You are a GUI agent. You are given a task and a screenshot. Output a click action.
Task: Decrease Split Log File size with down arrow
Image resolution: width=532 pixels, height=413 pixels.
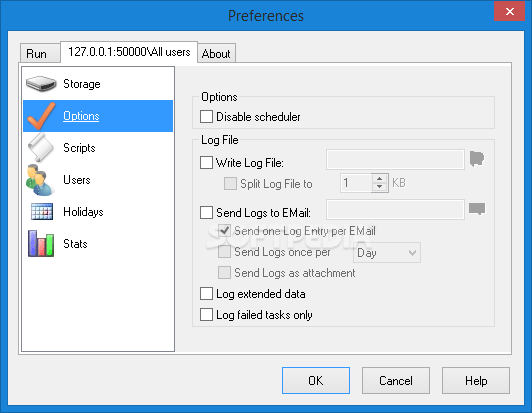pyautogui.click(x=380, y=187)
